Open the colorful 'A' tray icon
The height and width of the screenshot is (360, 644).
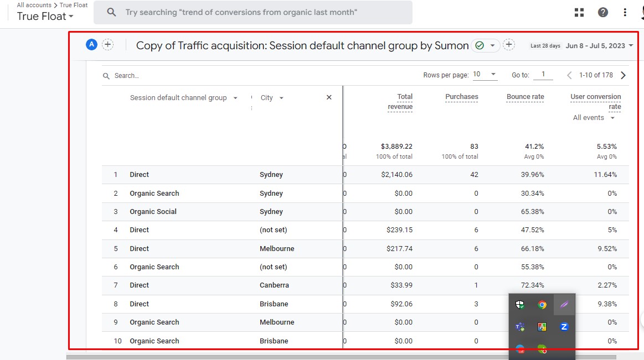tap(542, 327)
